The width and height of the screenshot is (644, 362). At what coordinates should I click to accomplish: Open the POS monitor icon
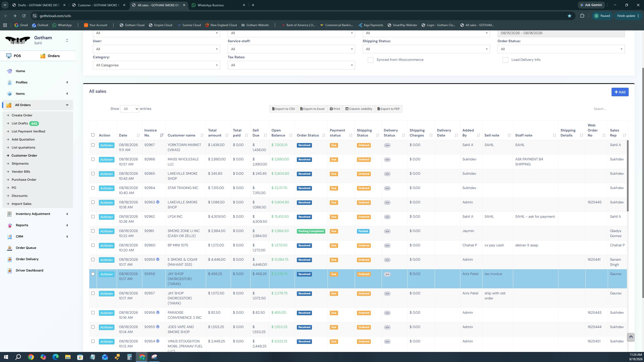(9, 56)
